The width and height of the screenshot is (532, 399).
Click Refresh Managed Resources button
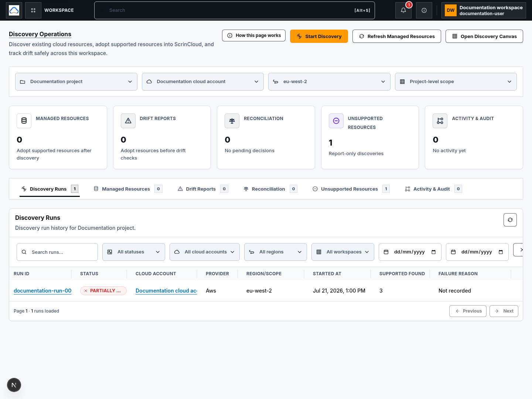point(397,36)
